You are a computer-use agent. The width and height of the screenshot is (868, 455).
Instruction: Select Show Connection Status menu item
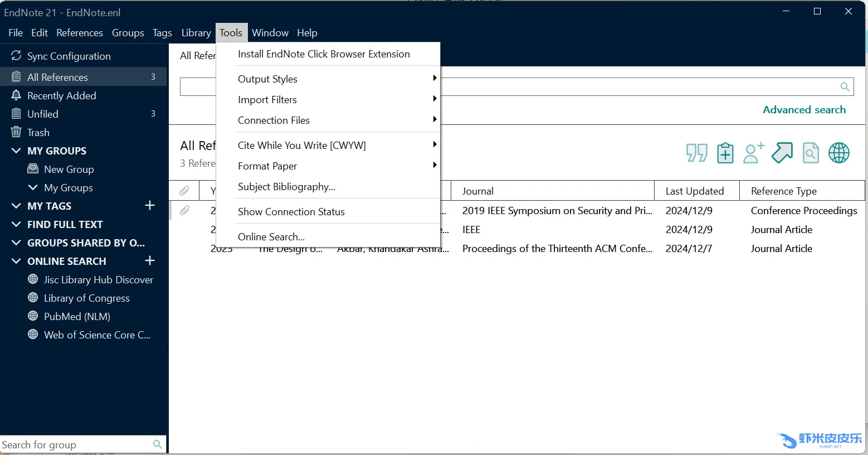coord(291,212)
